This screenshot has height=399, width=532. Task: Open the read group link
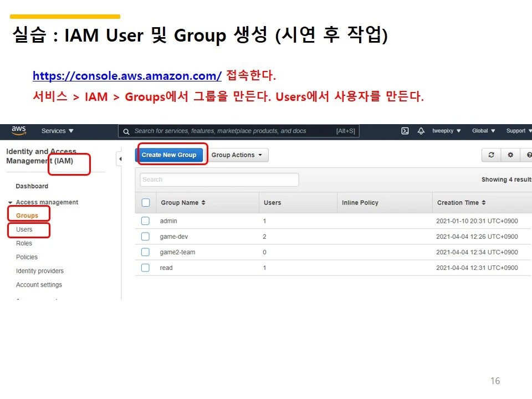(x=166, y=268)
